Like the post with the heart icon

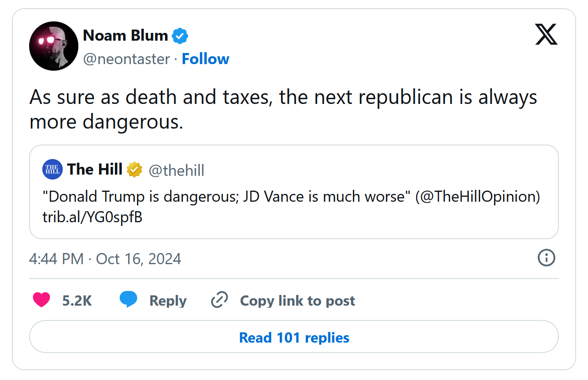point(41,300)
